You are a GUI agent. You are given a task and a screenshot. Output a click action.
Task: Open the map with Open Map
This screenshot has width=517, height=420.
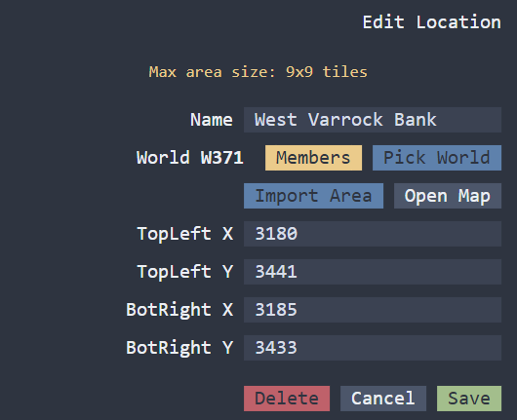[448, 196]
